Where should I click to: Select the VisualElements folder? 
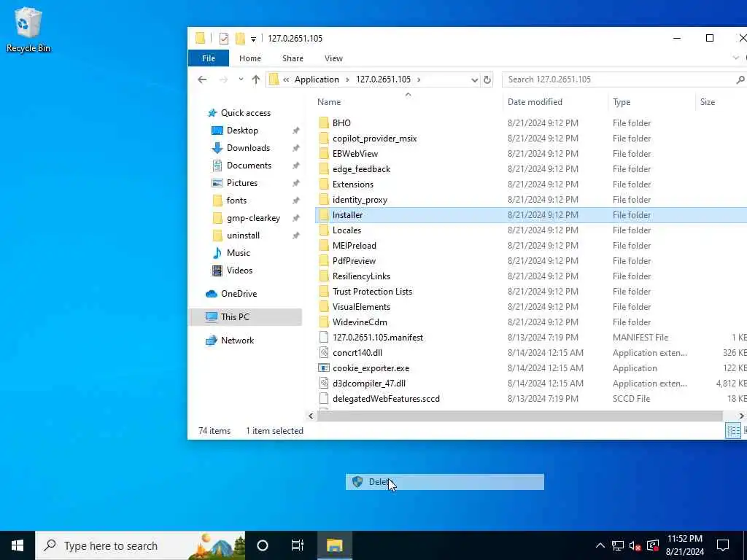point(361,307)
